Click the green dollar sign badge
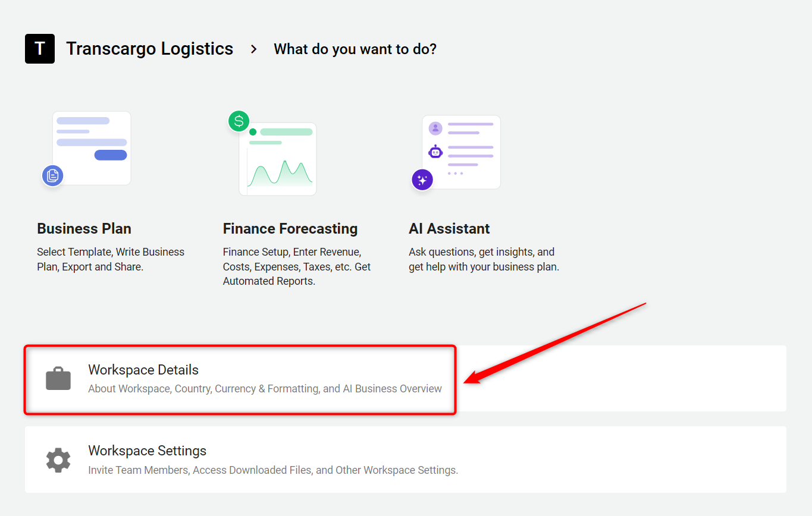Screen dimensions: 812x516 (239, 121)
